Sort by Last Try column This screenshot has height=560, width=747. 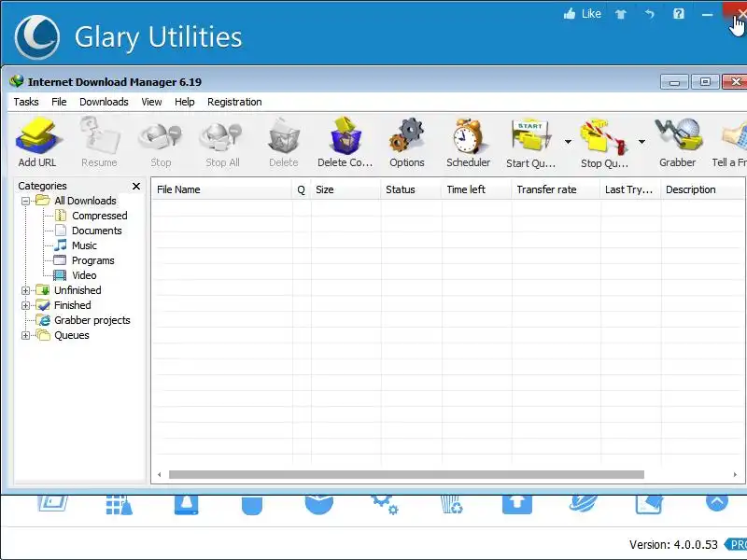(x=631, y=189)
